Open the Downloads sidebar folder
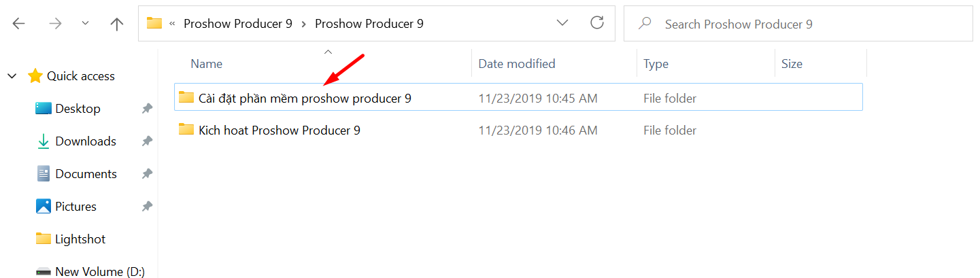This screenshot has width=980, height=278. (86, 141)
